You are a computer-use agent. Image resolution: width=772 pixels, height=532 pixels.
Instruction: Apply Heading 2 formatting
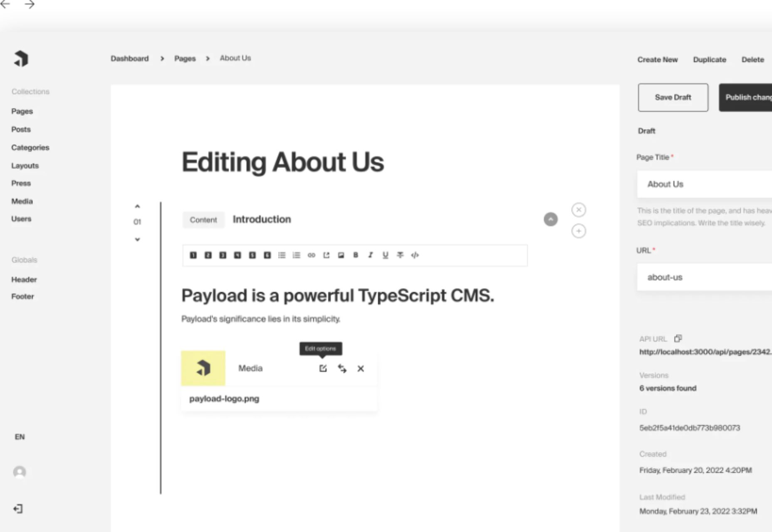coord(208,255)
